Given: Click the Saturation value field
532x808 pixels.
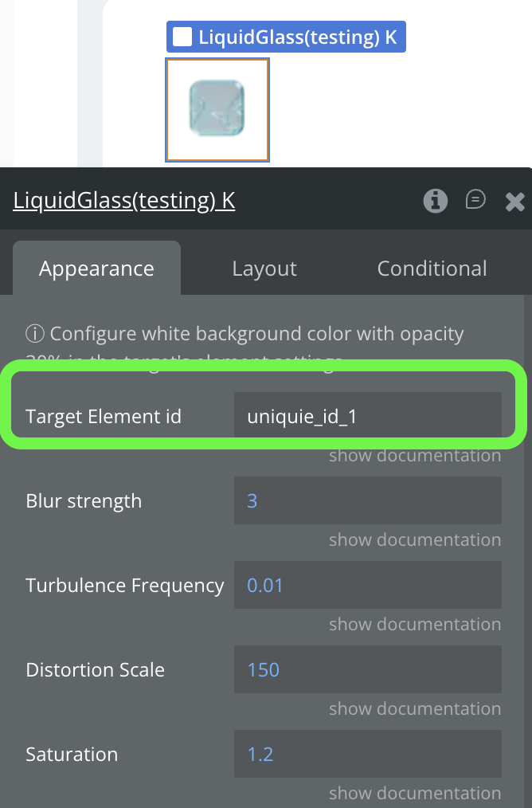Looking at the screenshot, I should point(367,754).
